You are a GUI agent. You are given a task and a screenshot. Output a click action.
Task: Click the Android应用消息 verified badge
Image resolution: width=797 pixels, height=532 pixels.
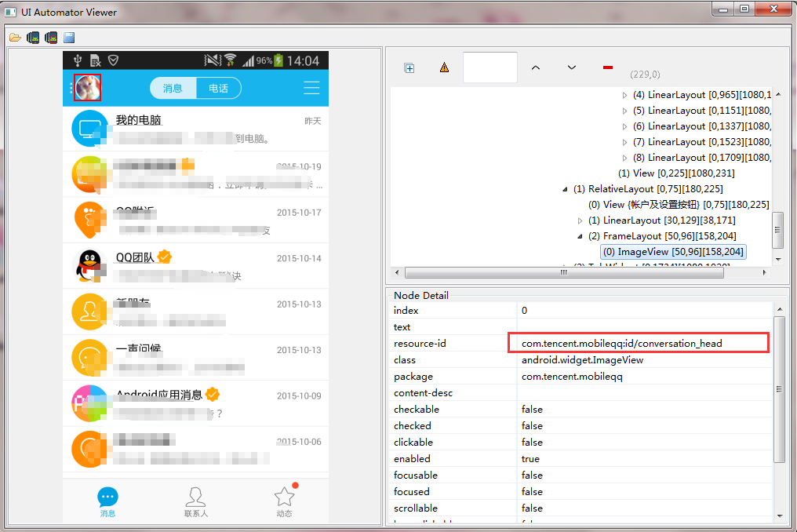point(213,394)
